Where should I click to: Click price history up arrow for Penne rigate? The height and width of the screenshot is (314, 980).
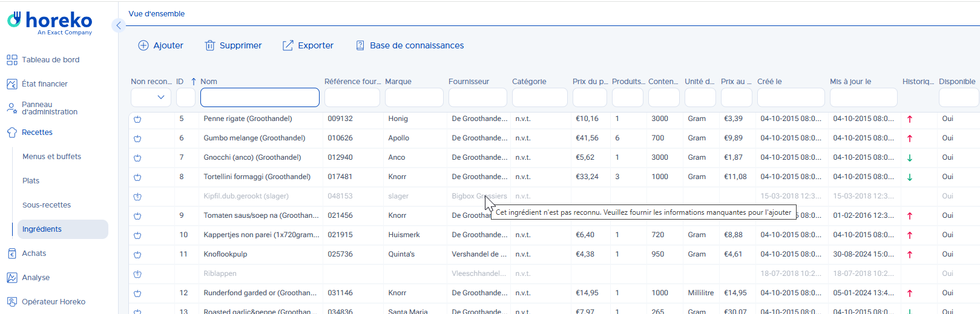(x=910, y=119)
